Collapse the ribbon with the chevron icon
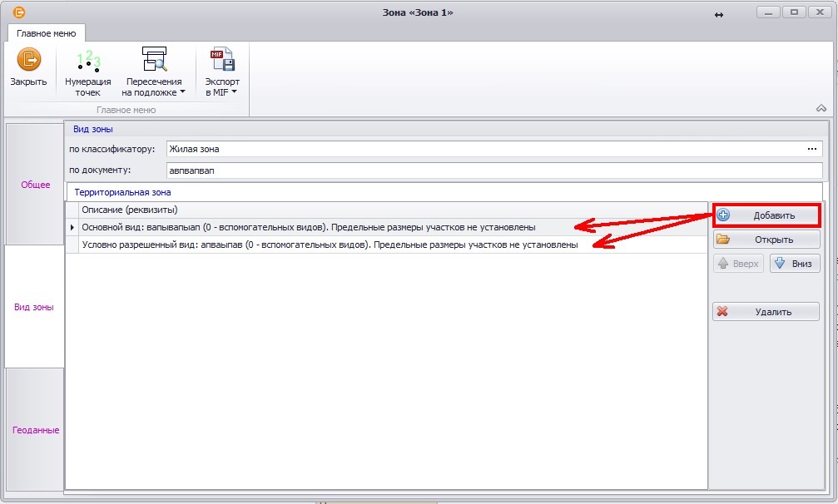Screen dimensions: 838x504 tap(821, 108)
